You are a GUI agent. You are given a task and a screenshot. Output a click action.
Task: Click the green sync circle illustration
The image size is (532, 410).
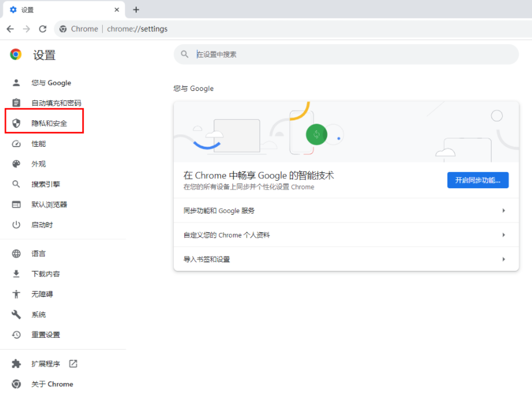point(316,134)
